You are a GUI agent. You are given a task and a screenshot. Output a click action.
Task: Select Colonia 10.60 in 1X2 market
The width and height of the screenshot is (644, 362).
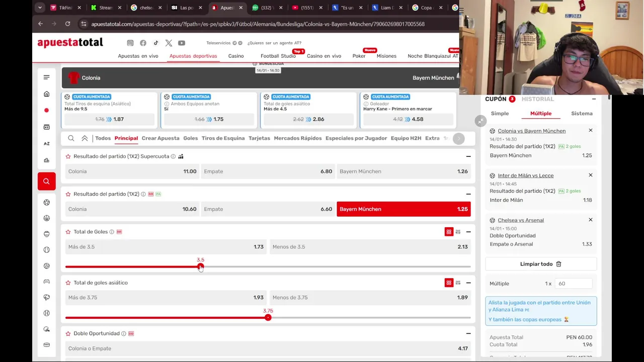pos(132,209)
